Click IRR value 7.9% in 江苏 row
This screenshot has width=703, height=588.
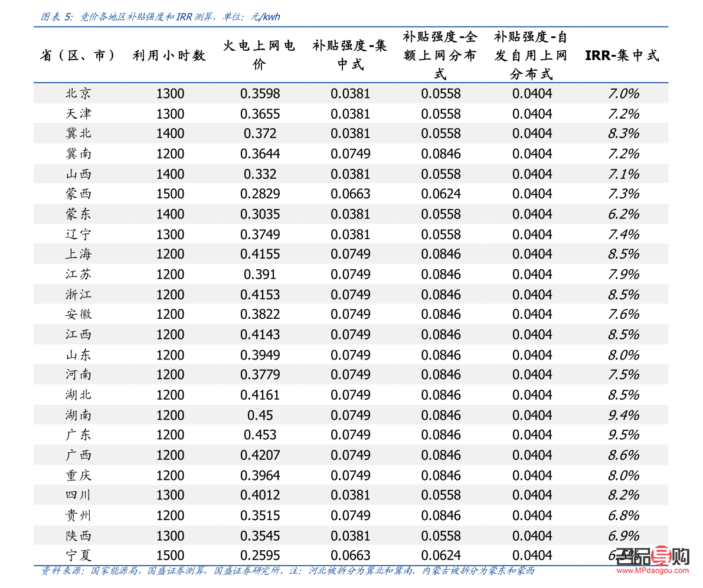pyautogui.click(x=623, y=274)
